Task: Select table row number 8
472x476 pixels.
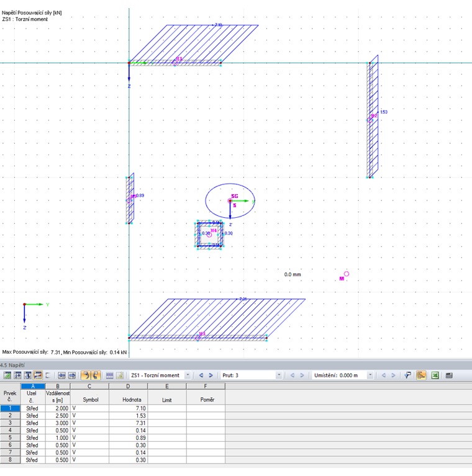Action: (10, 460)
